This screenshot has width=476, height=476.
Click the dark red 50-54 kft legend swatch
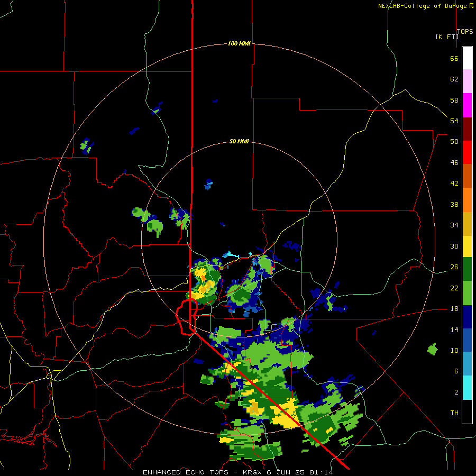tap(467, 129)
